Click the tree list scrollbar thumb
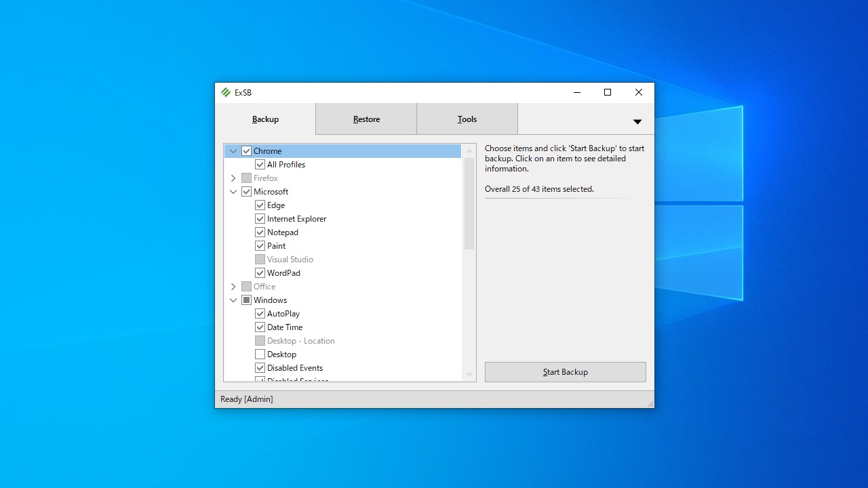868x488 pixels. pos(469,203)
